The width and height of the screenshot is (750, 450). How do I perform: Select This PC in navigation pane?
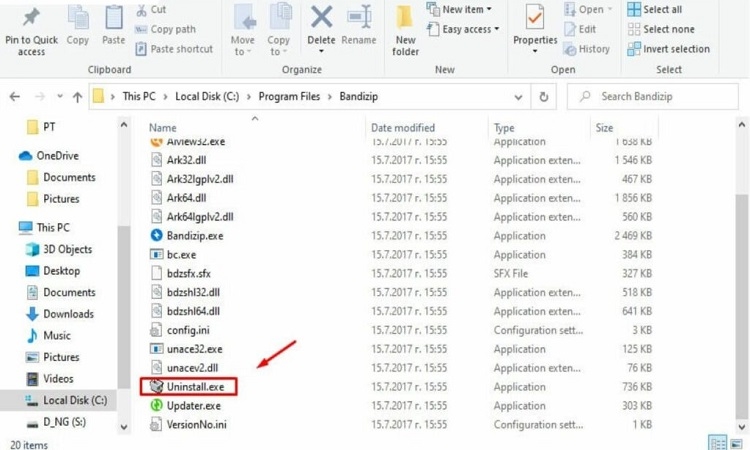coord(44,228)
